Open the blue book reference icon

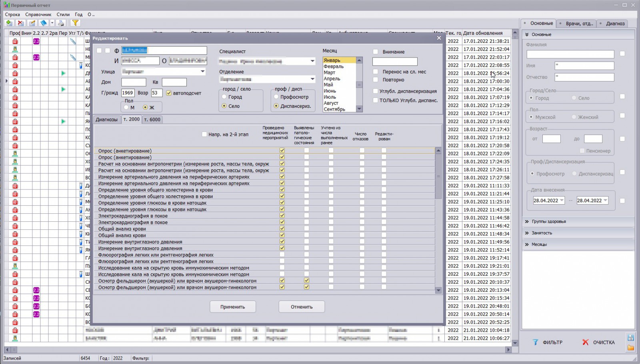(43, 23)
